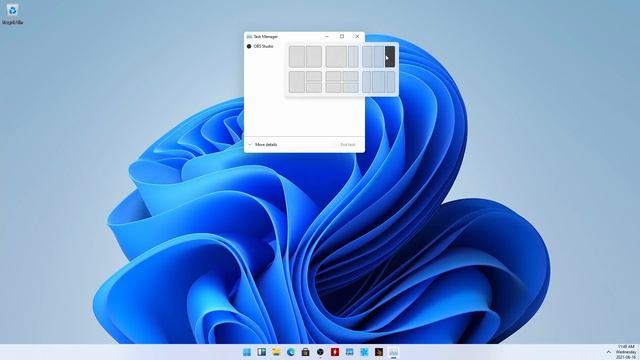Image resolution: width=640 pixels, height=360 pixels.
Task: Snap to right zone of three-column layout
Action: (x=390, y=56)
